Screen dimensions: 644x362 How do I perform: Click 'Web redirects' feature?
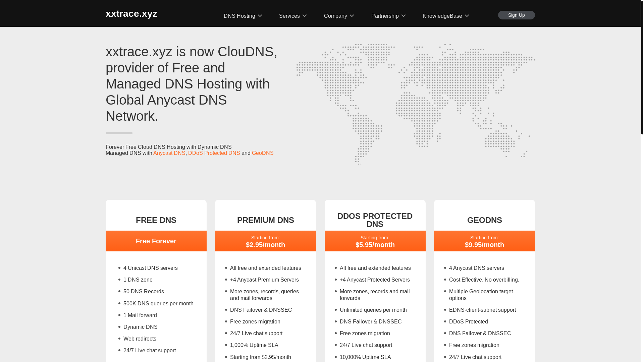click(x=140, y=339)
